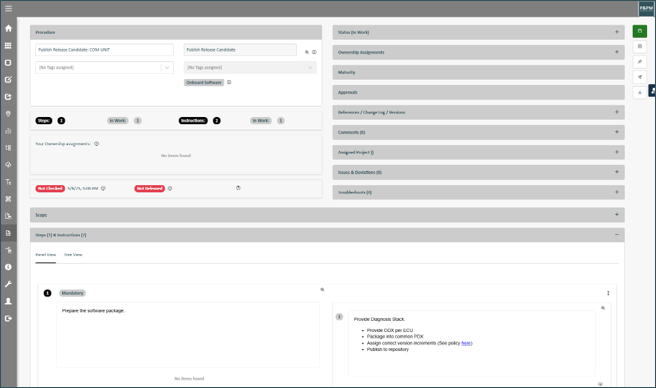Select the Panel View tab
656x388 pixels.
(46, 254)
